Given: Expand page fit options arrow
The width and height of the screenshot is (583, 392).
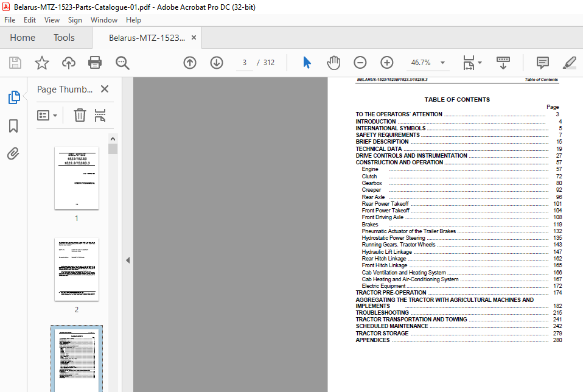Looking at the screenshot, I should (480, 63).
